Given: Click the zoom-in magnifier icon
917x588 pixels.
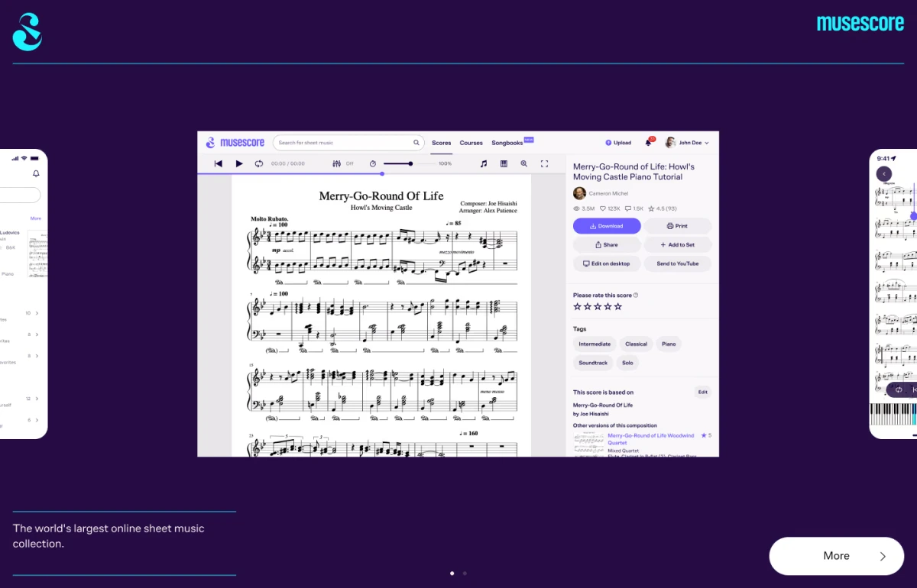Looking at the screenshot, I should click(x=524, y=163).
